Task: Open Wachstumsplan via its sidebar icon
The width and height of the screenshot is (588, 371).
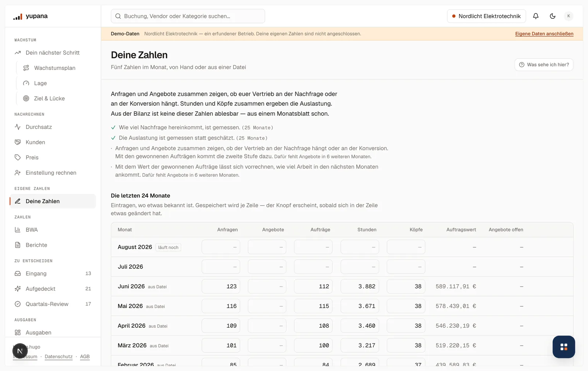Action: tap(26, 68)
